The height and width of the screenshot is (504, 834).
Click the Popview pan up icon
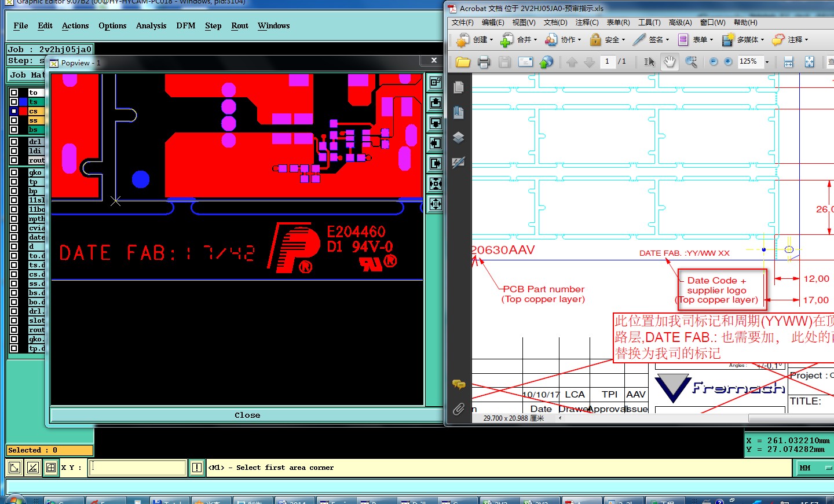tap(435, 103)
